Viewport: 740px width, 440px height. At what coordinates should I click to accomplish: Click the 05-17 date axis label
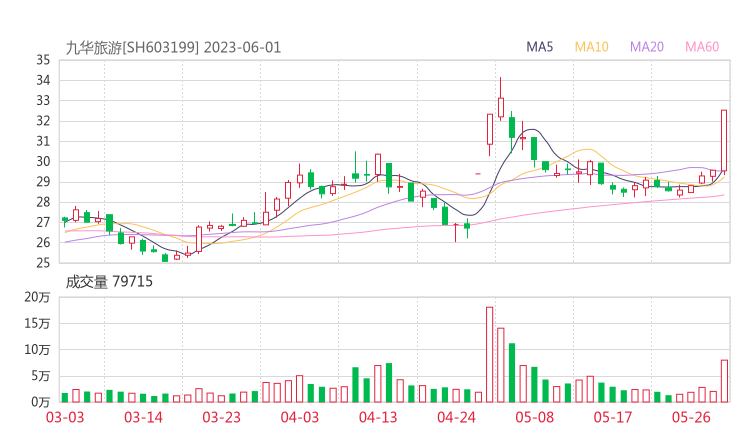(x=613, y=417)
